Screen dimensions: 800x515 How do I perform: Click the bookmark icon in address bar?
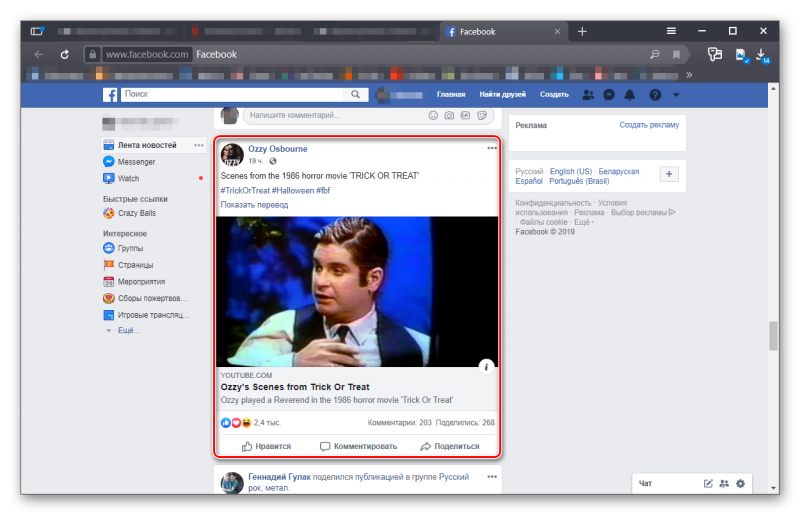click(x=677, y=55)
